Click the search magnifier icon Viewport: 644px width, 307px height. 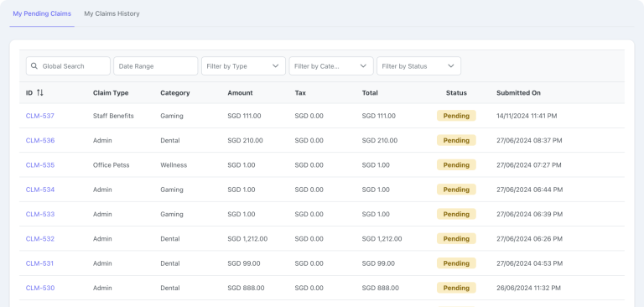point(34,65)
